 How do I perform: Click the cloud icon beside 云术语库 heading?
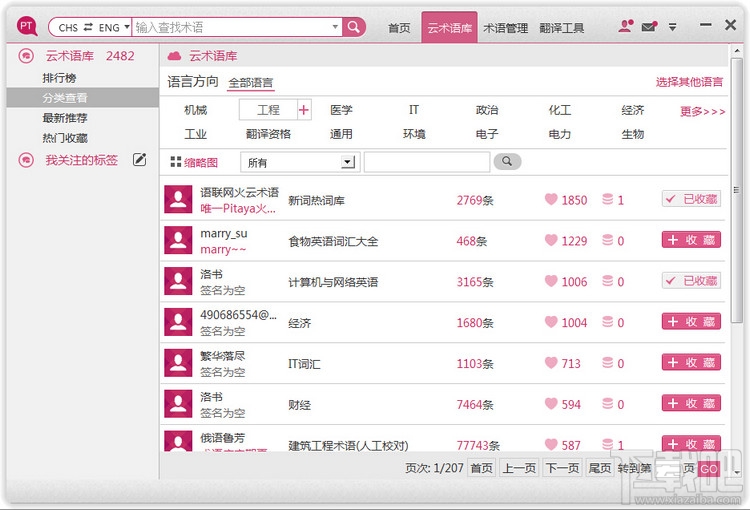[174, 56]
